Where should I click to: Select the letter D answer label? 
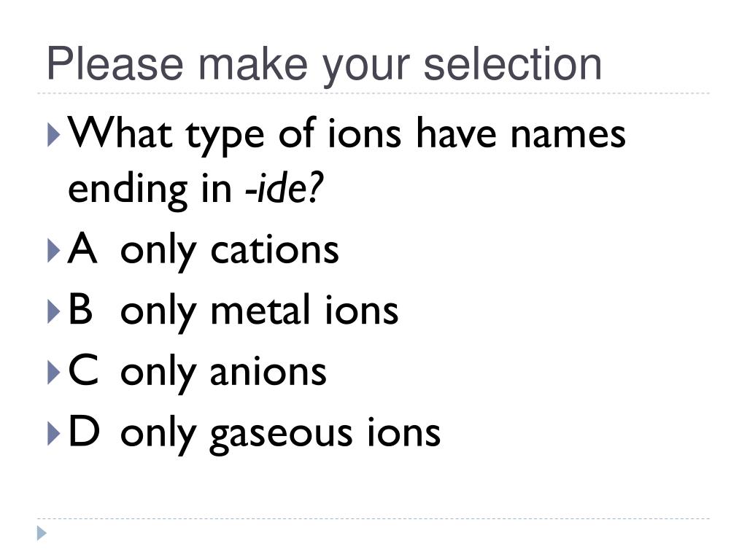click(x=84, y=430)
